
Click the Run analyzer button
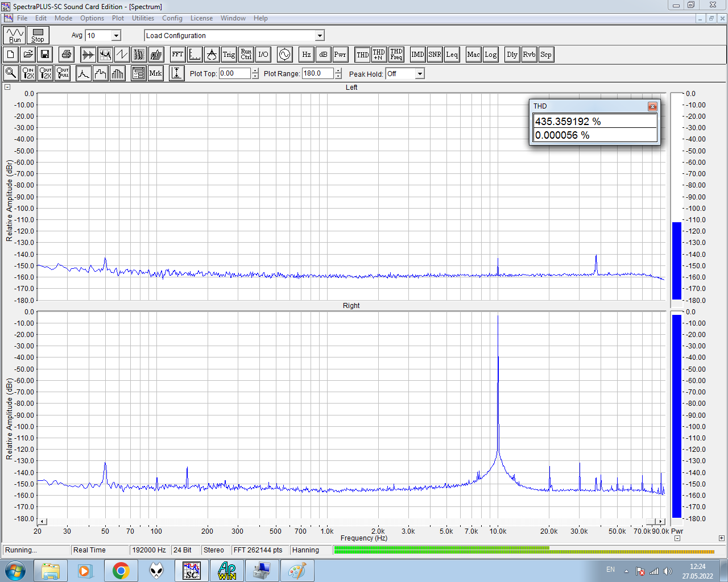click(15, 35)
